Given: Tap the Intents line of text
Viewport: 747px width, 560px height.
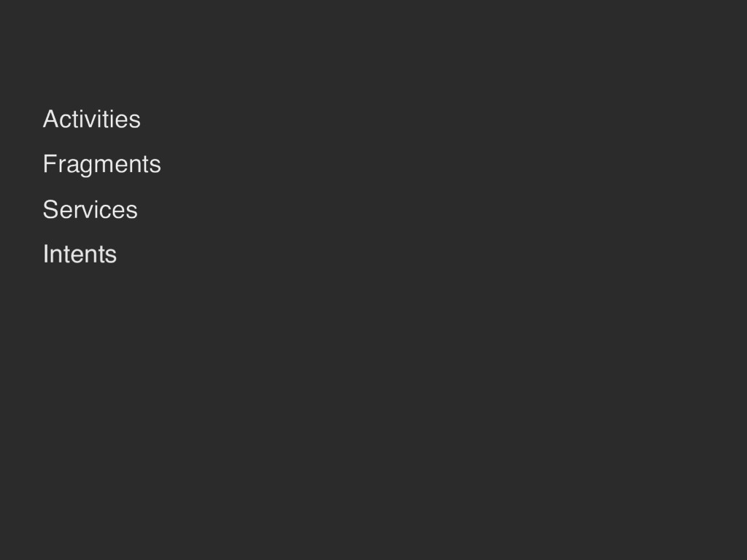Looking at the screenshot, I should [80, 254].
